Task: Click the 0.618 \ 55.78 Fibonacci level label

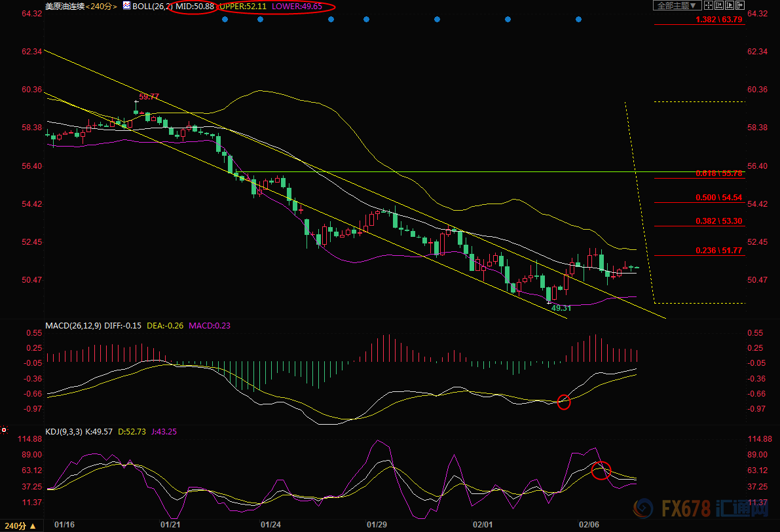Action: coord(718,173)
